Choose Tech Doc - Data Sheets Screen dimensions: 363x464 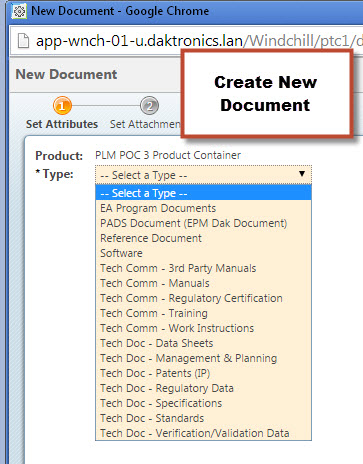[203, 343]
